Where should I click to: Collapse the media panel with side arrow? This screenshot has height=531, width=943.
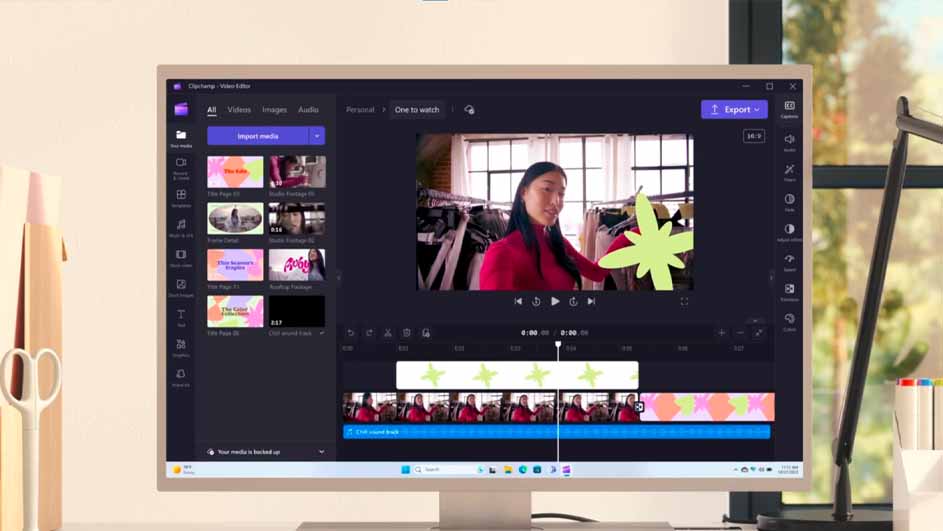[339, 277]
